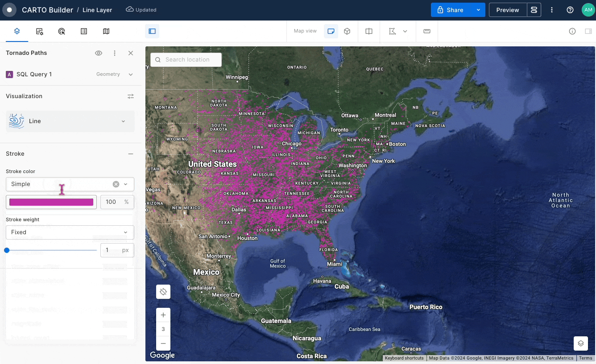Expand the Line visualization type dropdown

[x=123, y=121]
